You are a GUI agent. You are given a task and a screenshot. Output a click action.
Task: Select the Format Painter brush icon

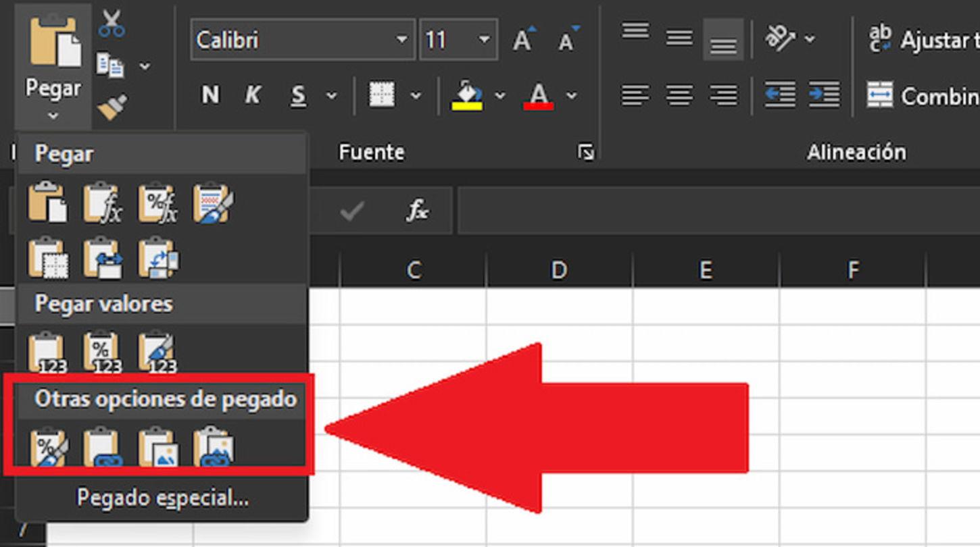click(113, 105)
